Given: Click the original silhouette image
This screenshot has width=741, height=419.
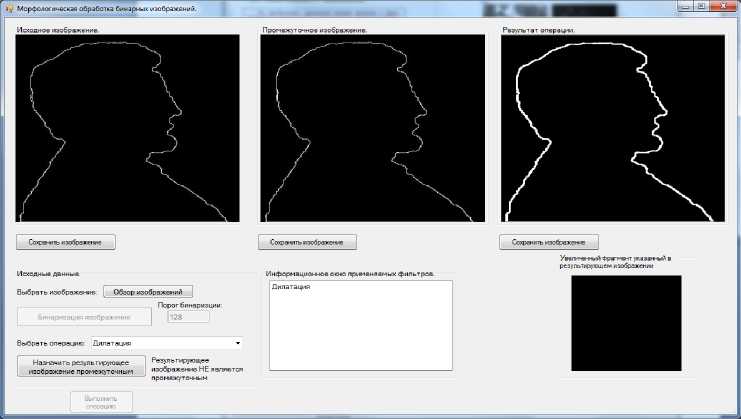Looking at the screenshot, I should [128, 128].
